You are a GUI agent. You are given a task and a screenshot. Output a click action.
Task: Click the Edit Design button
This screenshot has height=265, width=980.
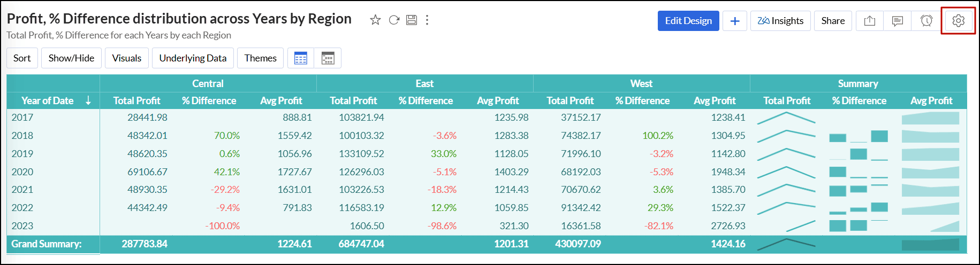tap(688, 21)
